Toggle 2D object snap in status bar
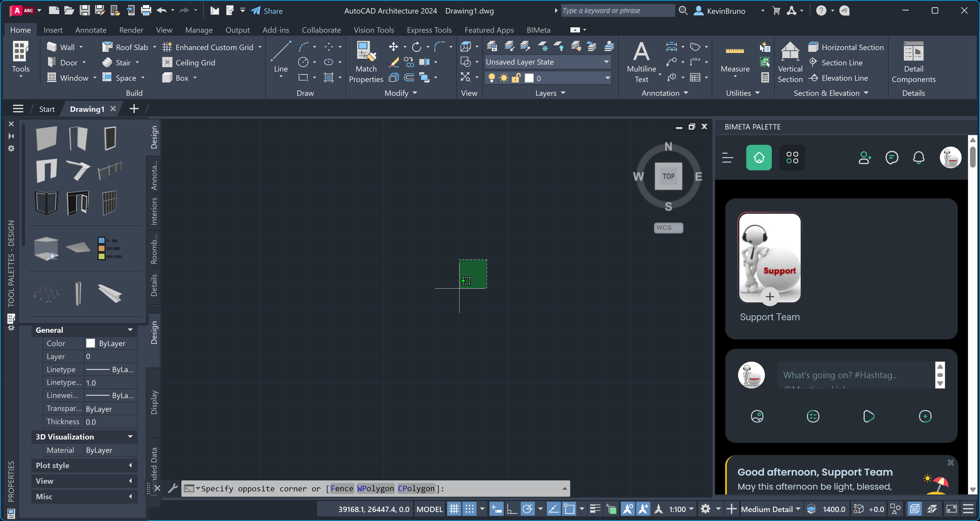Viewport: 980px width, 521px height. pos(569,509)
